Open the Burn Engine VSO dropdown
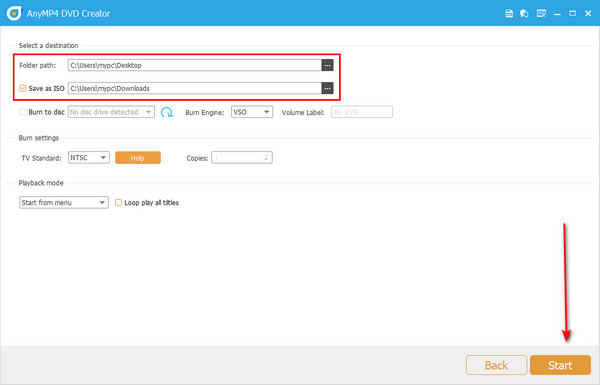Viewport: 600px width, 385px height. [x=252, y=112]
